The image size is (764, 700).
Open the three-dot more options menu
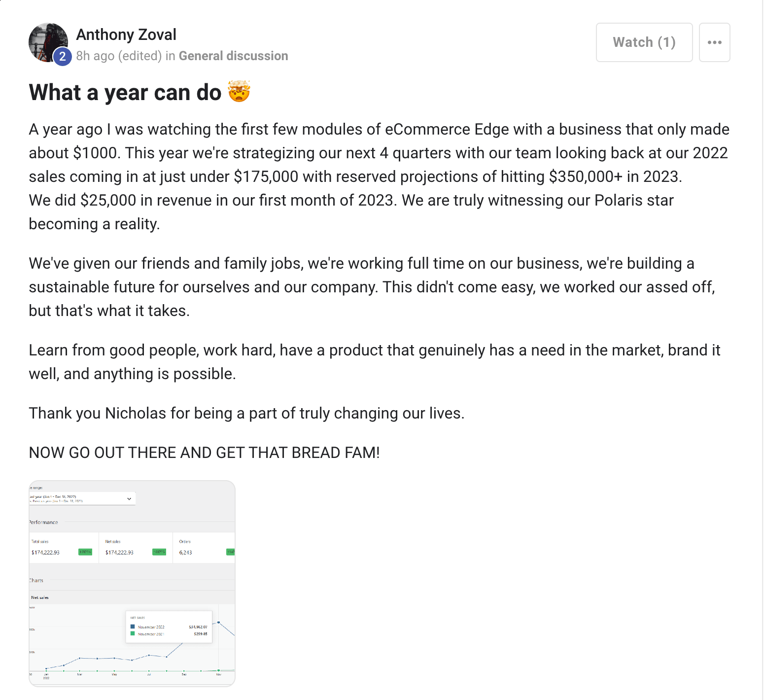click(x=714, y=42)
